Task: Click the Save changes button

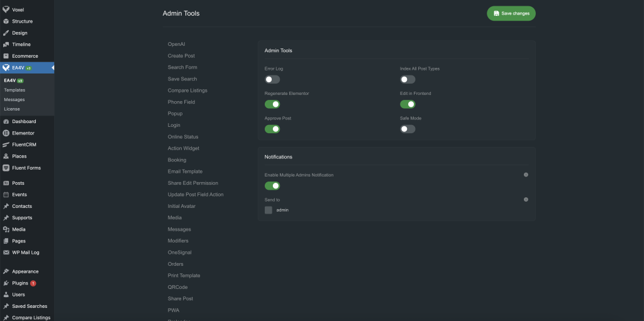Action: (511, 13)
